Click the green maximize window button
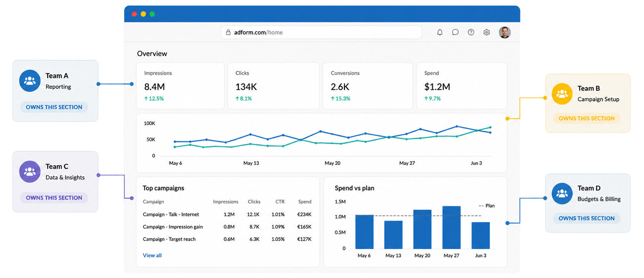644x278 pixels. tap(152, 14)
